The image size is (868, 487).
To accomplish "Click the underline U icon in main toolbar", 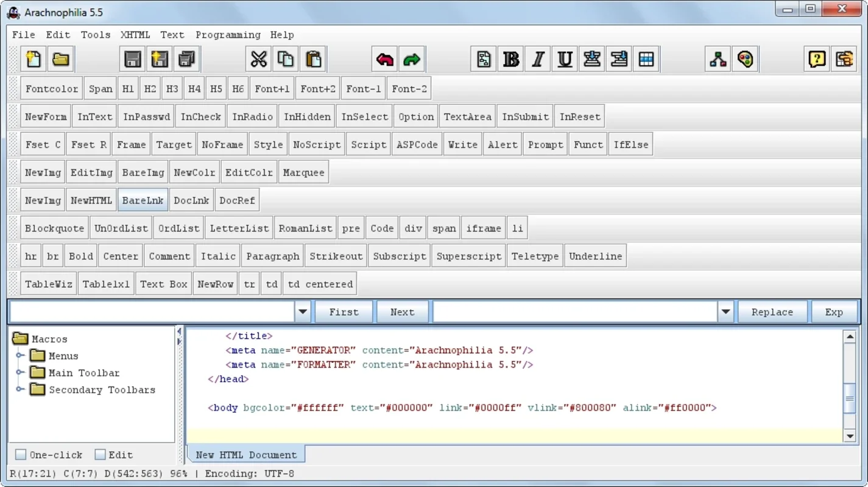I will tap(565, 59).
